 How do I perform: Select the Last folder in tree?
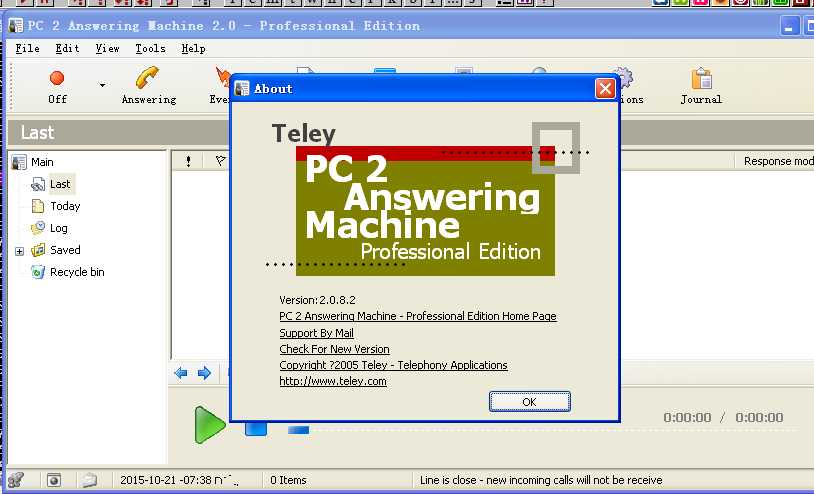coord(60,184)
